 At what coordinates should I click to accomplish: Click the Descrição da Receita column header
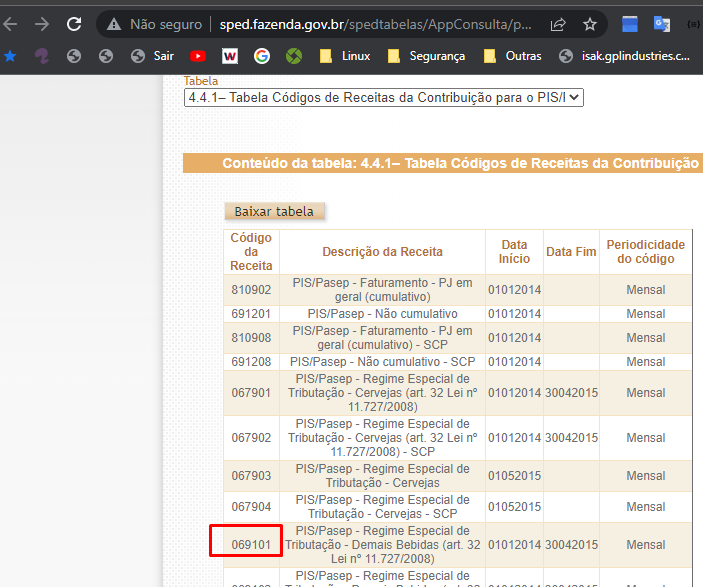(382, 252)
